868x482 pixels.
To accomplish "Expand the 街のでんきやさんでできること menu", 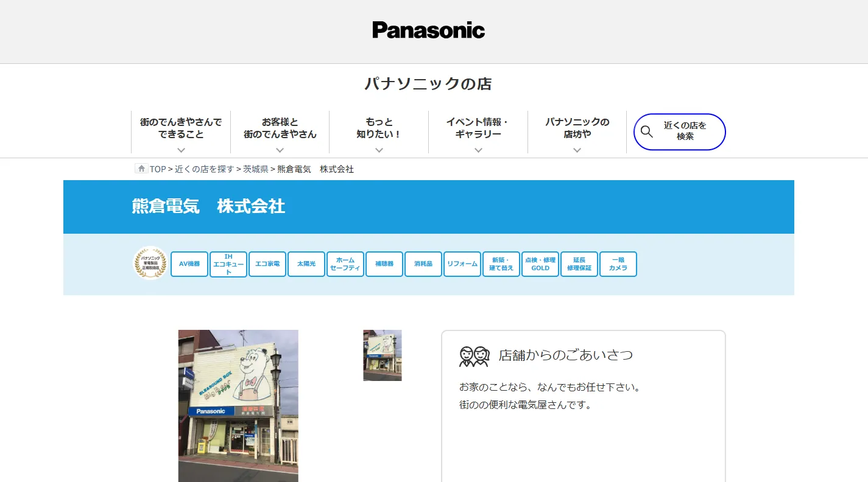I will coord(181,133).
